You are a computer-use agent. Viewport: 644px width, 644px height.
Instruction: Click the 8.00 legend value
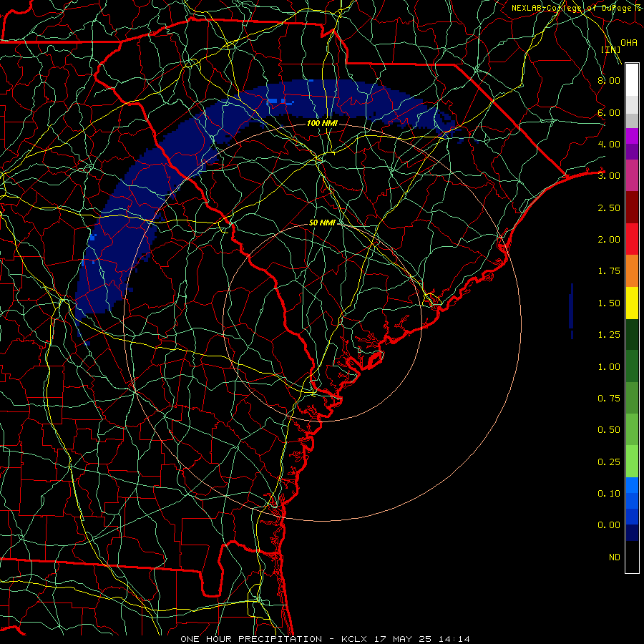tap(609, 80)
